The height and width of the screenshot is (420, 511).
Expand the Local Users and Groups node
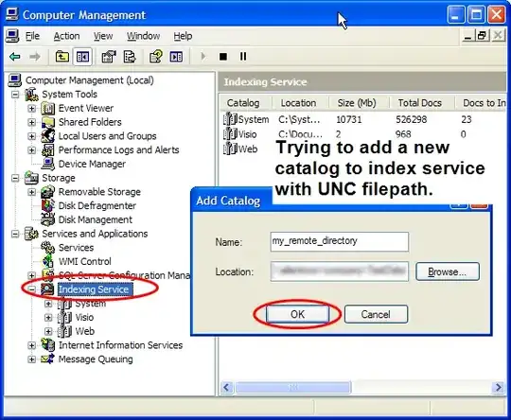point(31,136)
